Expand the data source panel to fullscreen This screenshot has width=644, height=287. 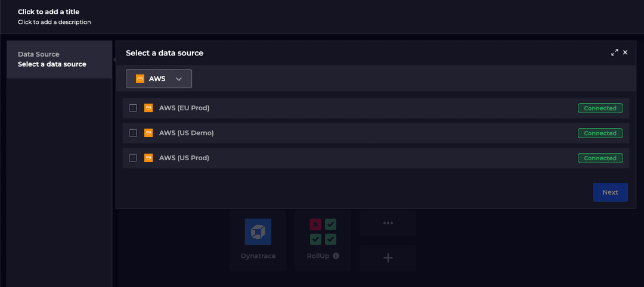[615, 53]
